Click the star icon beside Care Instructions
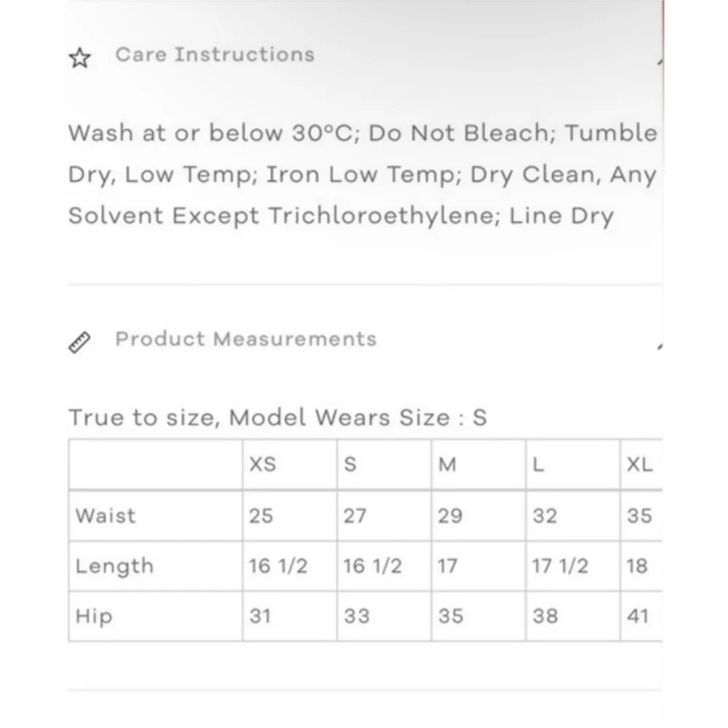This screenshot has width=728, height=728. coord(79,58)
